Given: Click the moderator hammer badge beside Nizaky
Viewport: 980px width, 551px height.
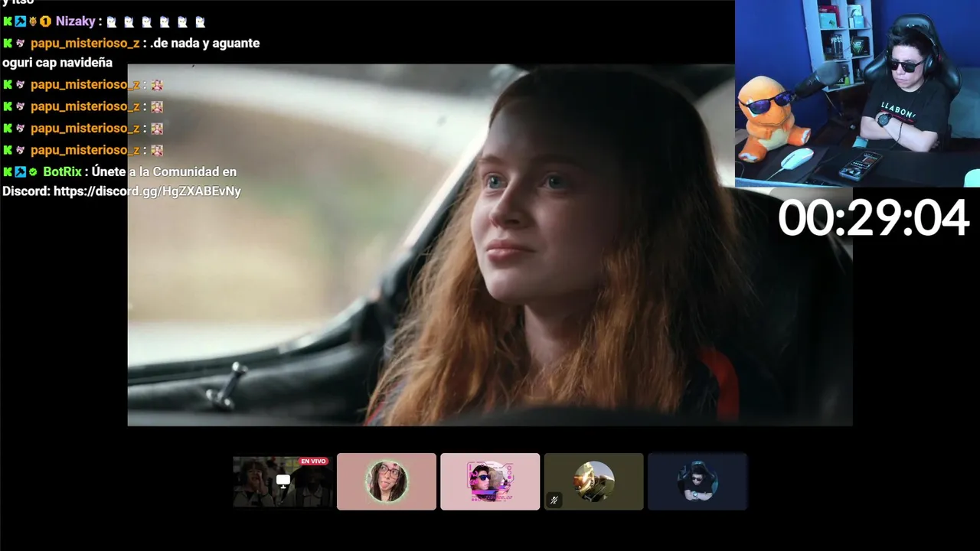Looking at the screenshot, I should [x=20, y=21].
